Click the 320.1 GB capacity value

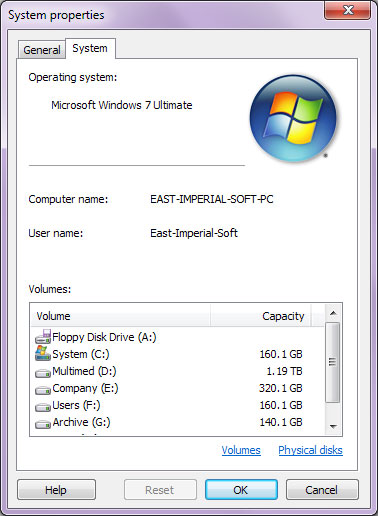281,388
